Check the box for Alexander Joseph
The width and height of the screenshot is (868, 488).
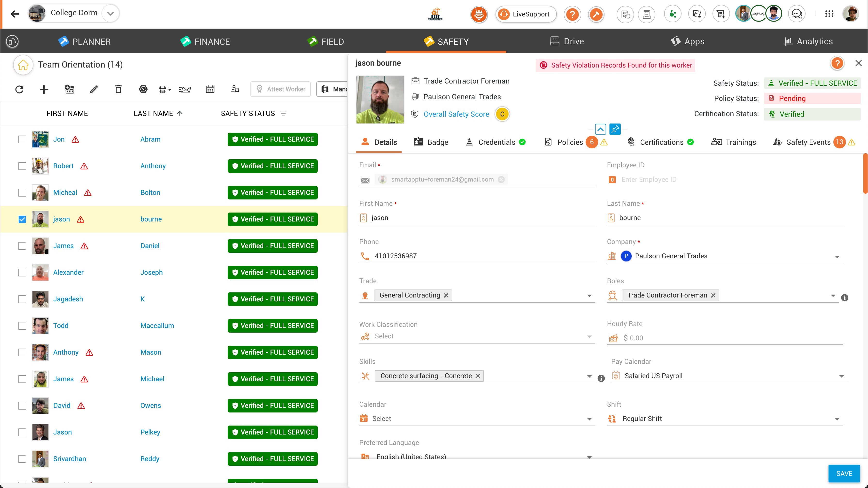point(22,273)
